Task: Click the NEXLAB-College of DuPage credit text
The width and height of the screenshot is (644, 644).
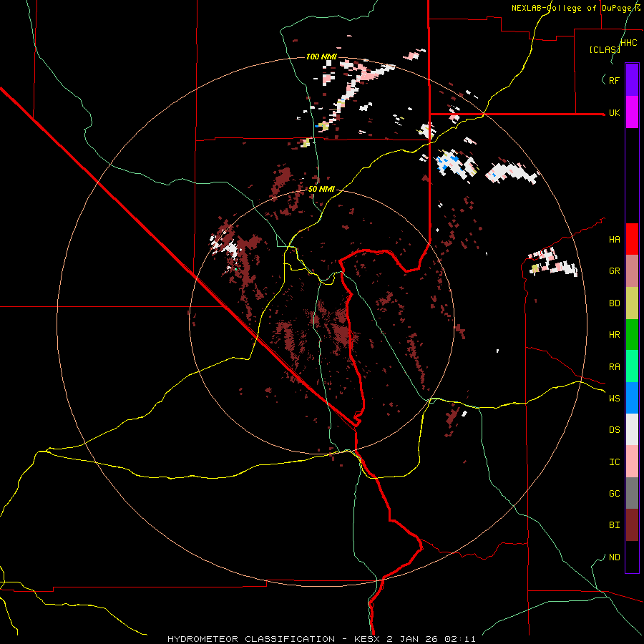Action: [574, 8]
